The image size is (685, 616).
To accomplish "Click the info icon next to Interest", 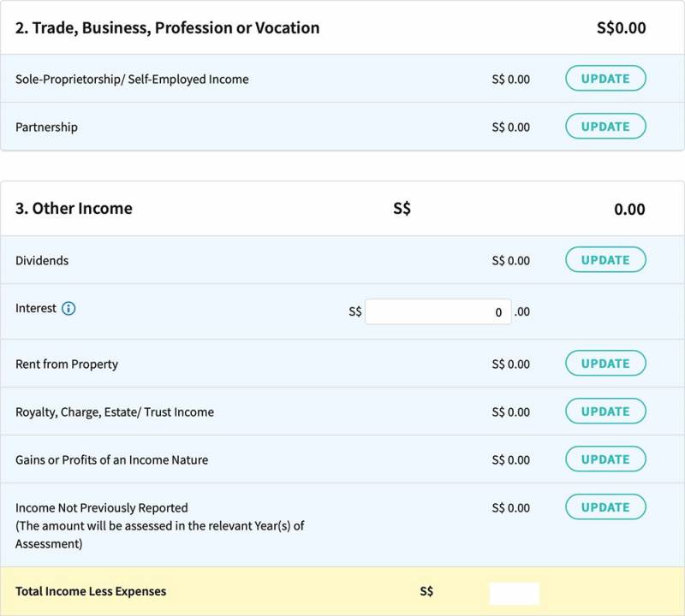I will click(x=68, y=309).
